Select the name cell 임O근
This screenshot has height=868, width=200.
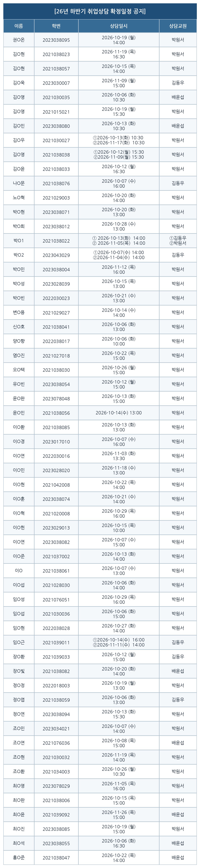(19, 642)
